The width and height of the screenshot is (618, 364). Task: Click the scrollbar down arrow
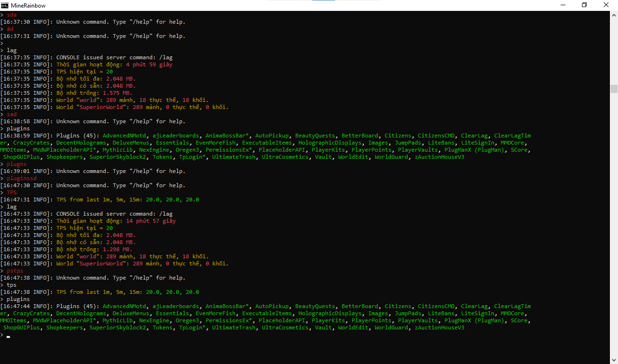[x=614, y=360]
